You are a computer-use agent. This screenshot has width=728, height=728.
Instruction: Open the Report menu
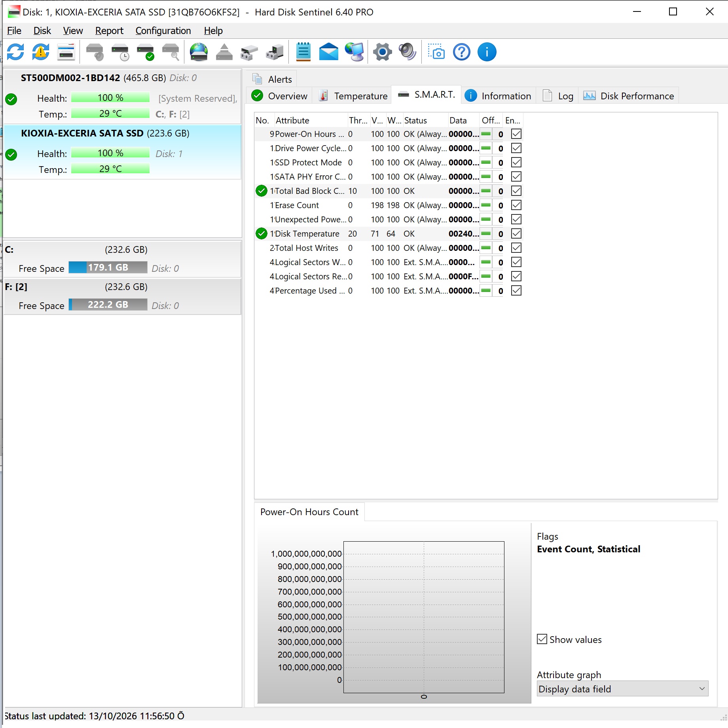(x=109, y=30)
